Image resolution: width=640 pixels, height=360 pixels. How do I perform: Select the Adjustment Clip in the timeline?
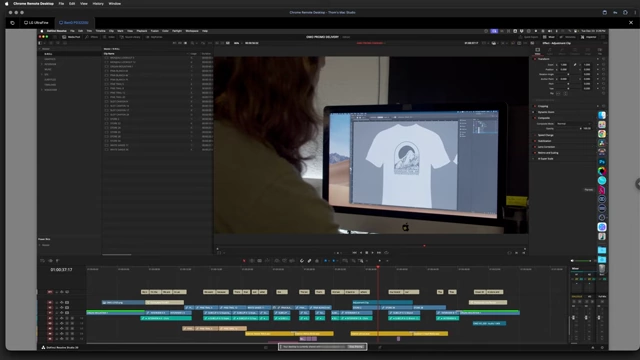382,302
